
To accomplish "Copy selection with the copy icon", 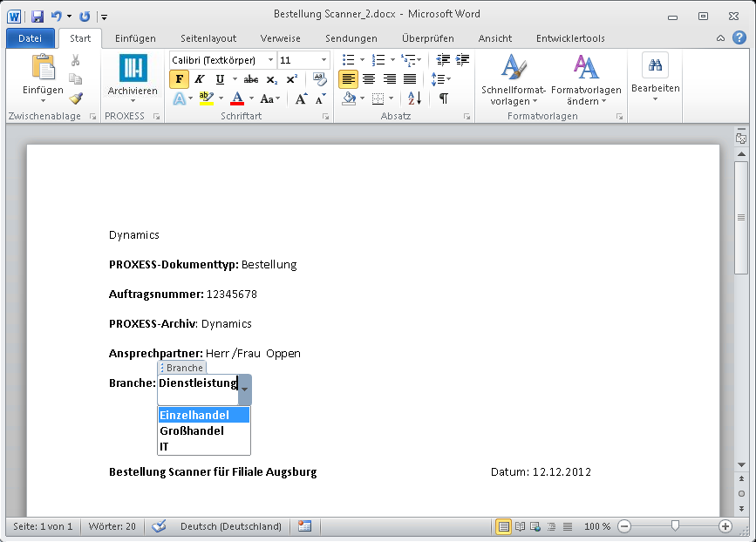I will (76, 78).
